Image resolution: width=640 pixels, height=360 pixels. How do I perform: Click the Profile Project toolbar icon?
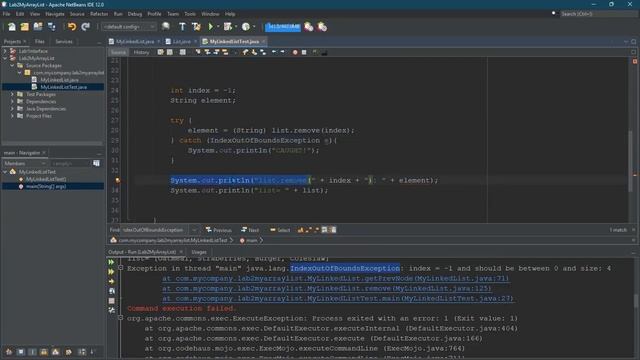(x=246, y=27)
